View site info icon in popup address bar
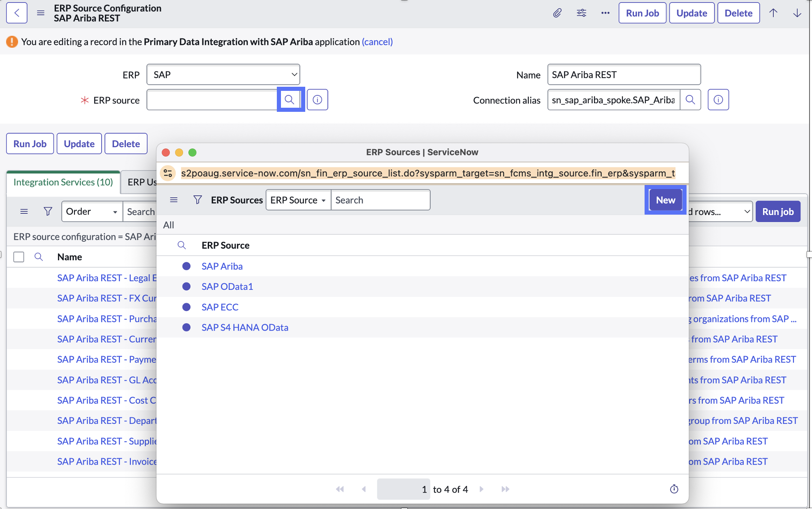Viewport: 812px width, 509px height. pos(168,173)
